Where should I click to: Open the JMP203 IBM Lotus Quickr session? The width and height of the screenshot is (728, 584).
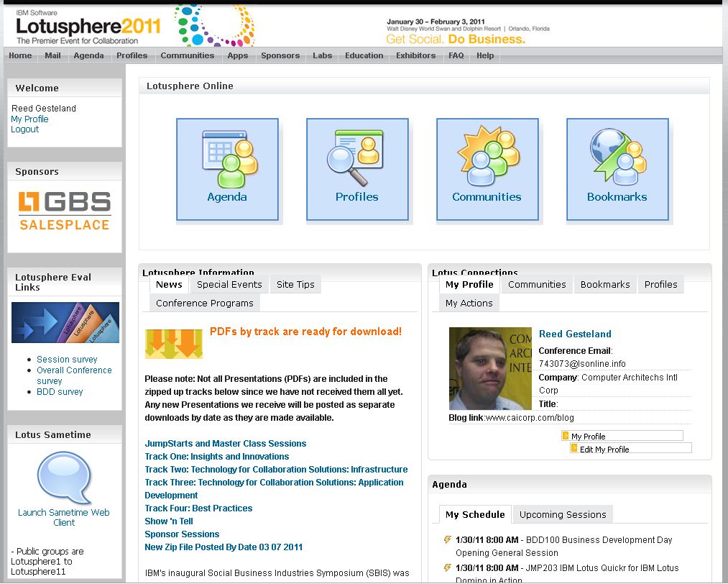567,573
